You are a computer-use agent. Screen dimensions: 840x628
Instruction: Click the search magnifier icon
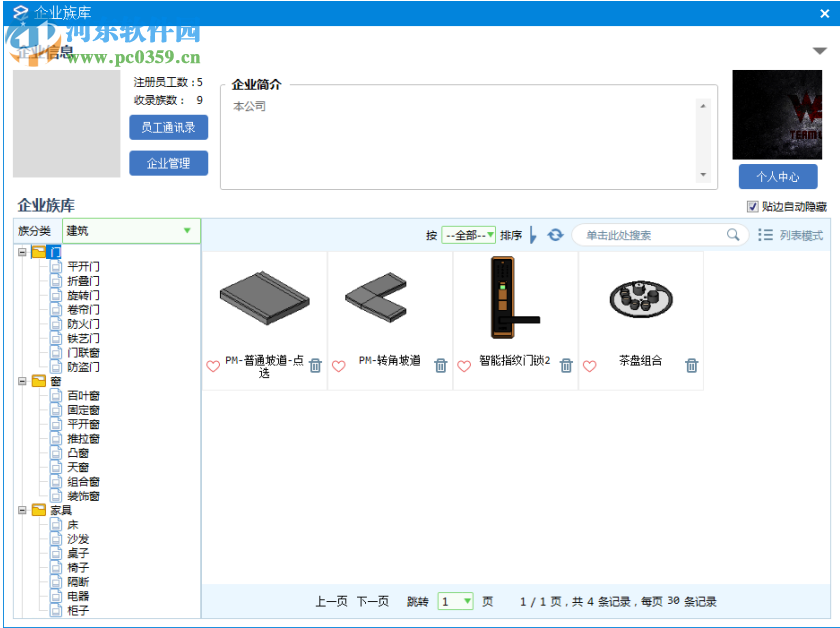[733, 235]
